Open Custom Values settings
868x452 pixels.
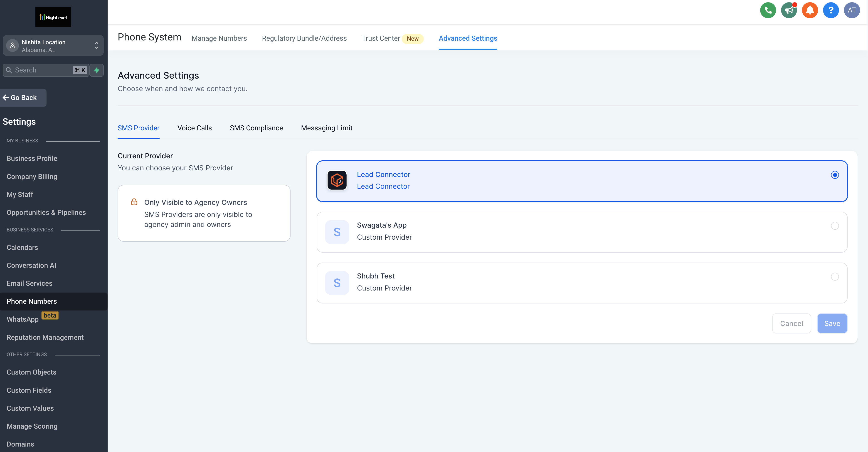[30, 408]
